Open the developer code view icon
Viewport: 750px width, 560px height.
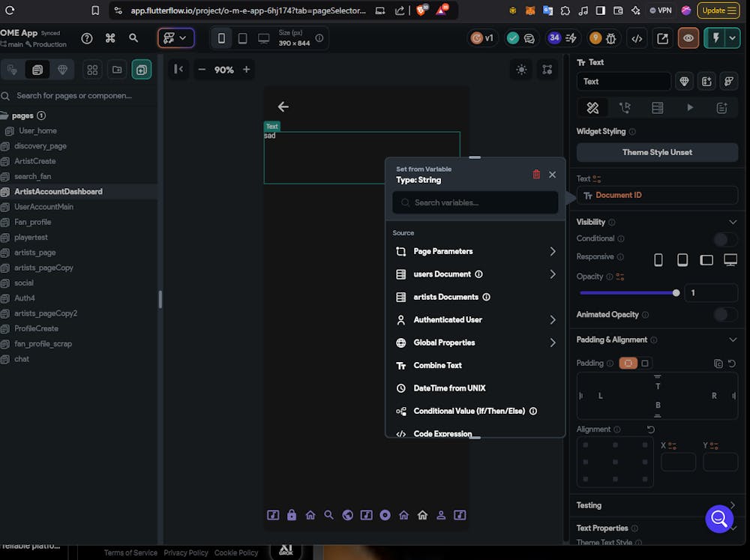tap(637, 38)
